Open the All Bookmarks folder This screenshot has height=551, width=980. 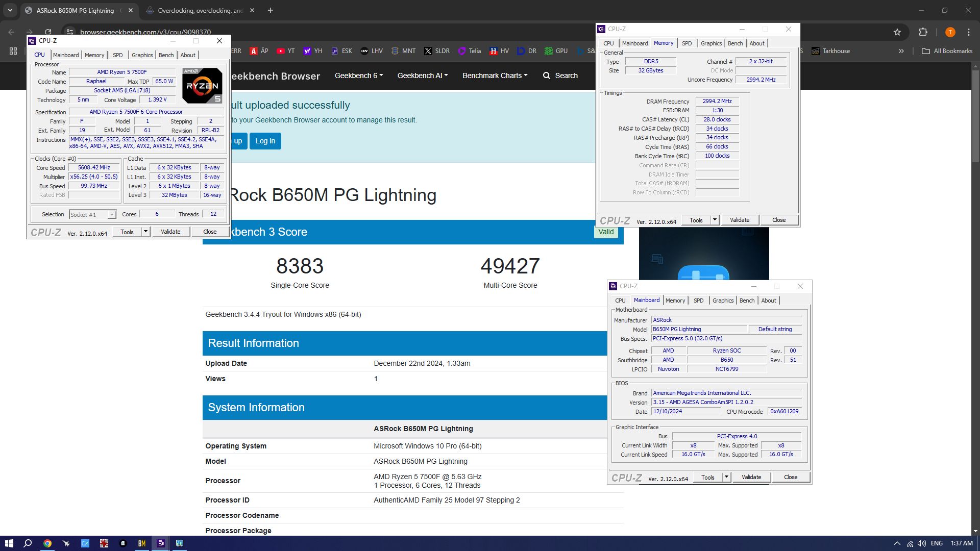947,51
